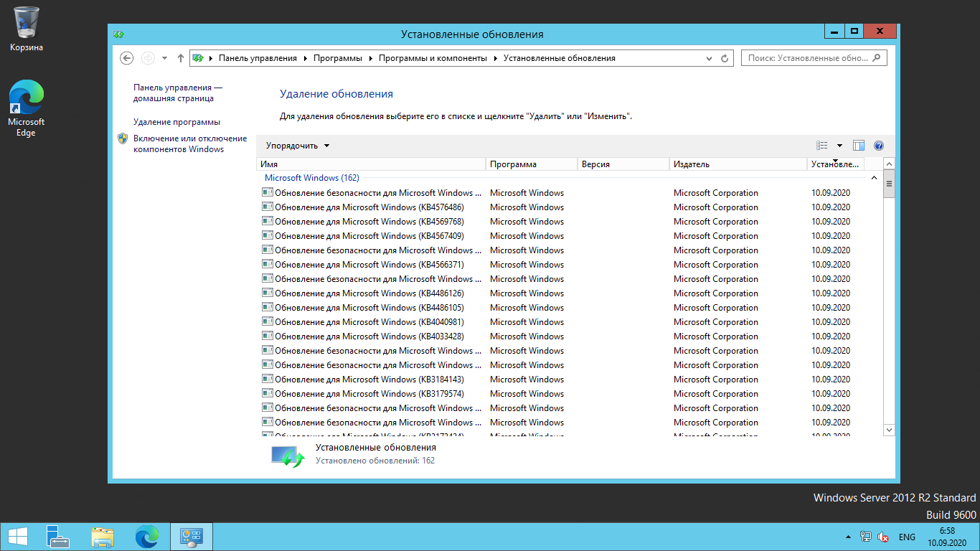
Task: Click the Back navigation arrow
Action: pyautogui.click(x=126, y=58)
